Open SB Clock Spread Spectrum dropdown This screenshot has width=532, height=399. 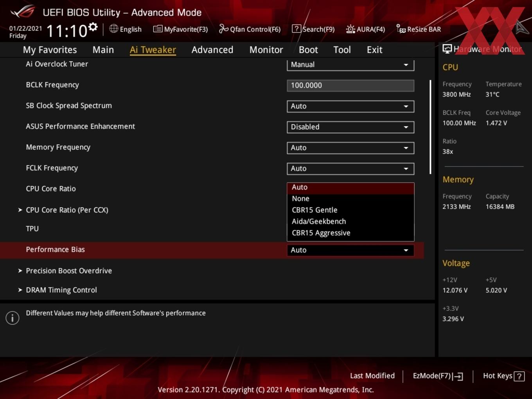click(350, 106)
